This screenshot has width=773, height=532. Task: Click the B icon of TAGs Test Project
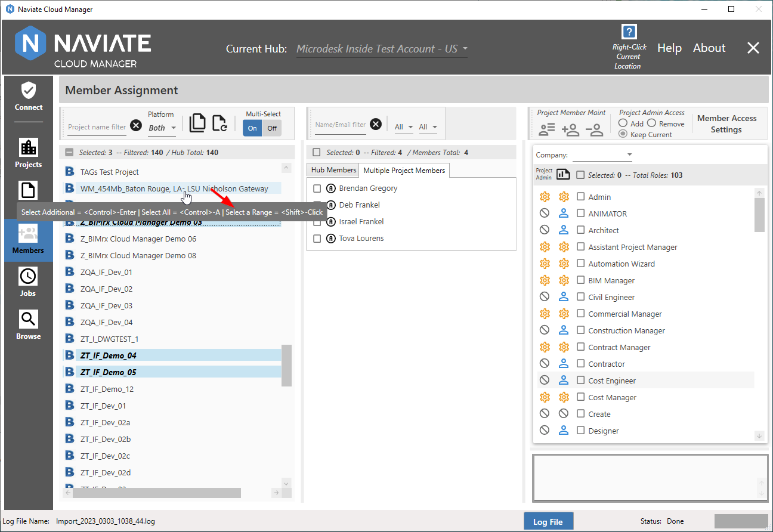[x=70, y=172]
